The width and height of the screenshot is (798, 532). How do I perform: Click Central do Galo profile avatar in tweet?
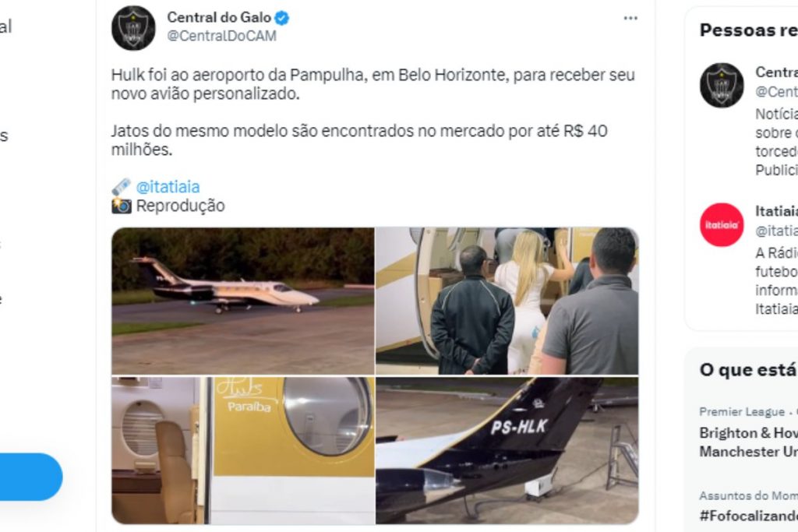point(133,28)
